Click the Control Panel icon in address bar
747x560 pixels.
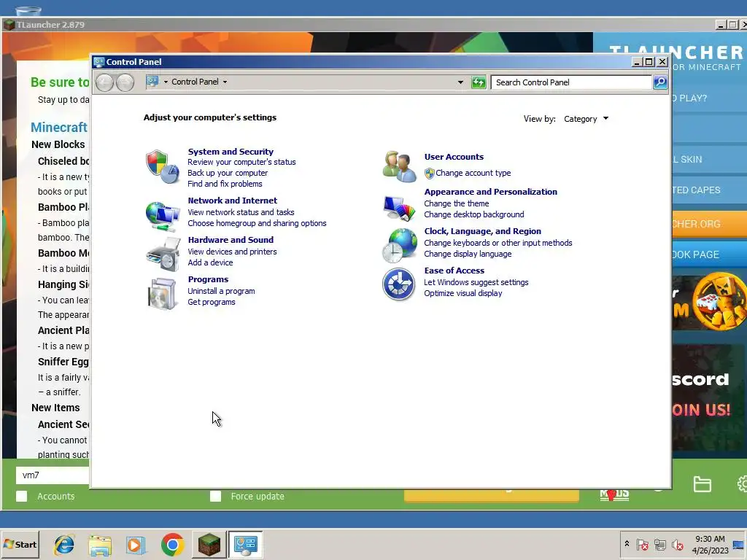point(152,82)
